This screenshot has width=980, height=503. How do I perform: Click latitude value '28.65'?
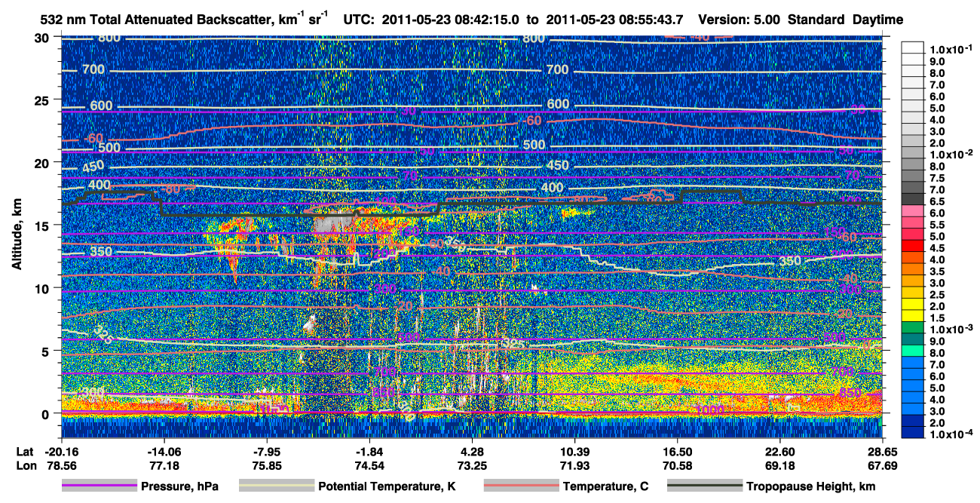(x=882, y=451)
